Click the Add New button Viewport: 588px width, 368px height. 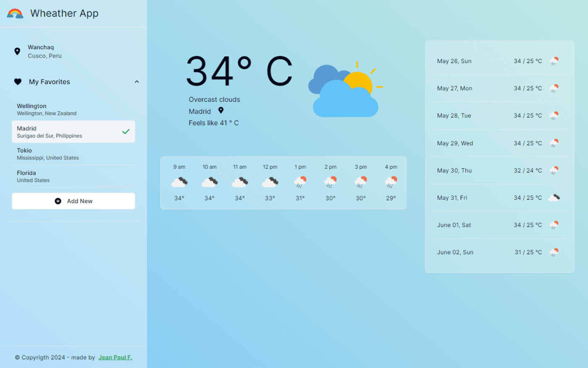(73, 201)
